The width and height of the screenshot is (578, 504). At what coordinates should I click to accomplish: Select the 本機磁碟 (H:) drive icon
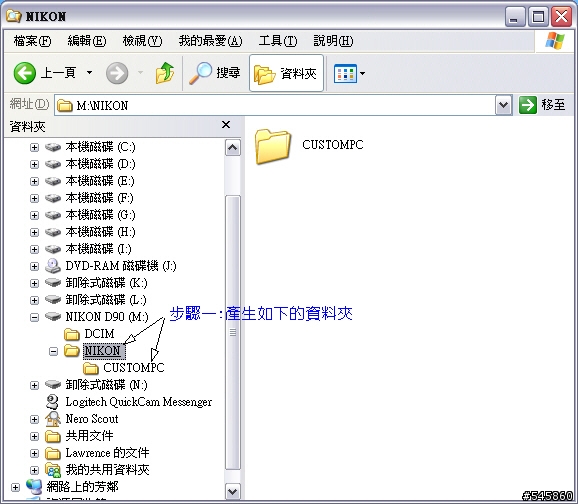(53, 232)
